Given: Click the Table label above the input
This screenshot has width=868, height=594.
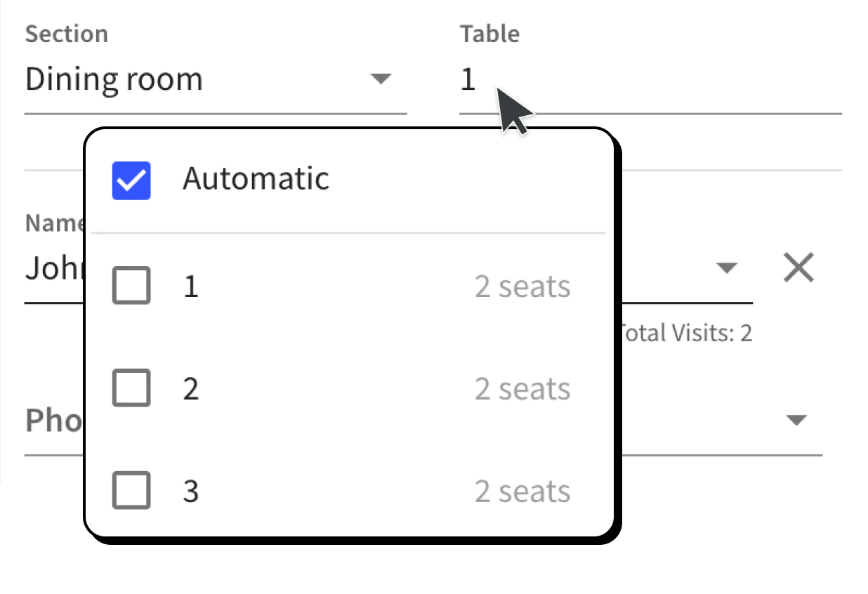Looking at the screenshot, I should click(x=489, y=33).
